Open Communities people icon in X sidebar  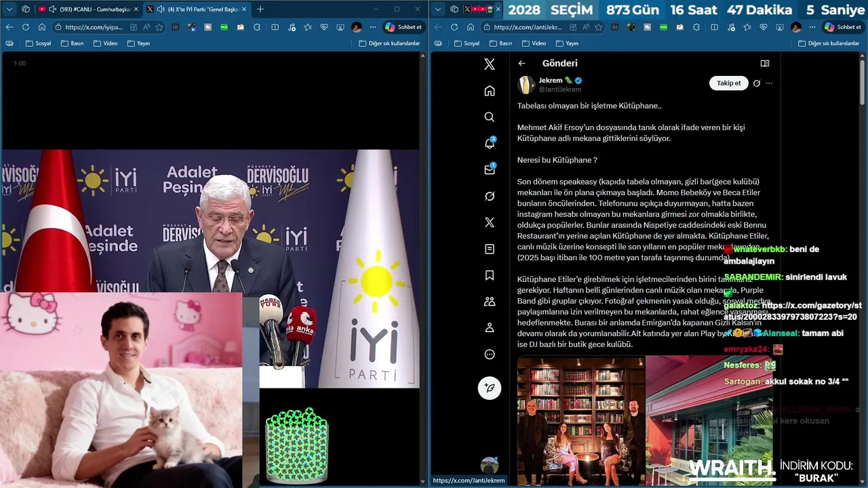click(490, 302)
